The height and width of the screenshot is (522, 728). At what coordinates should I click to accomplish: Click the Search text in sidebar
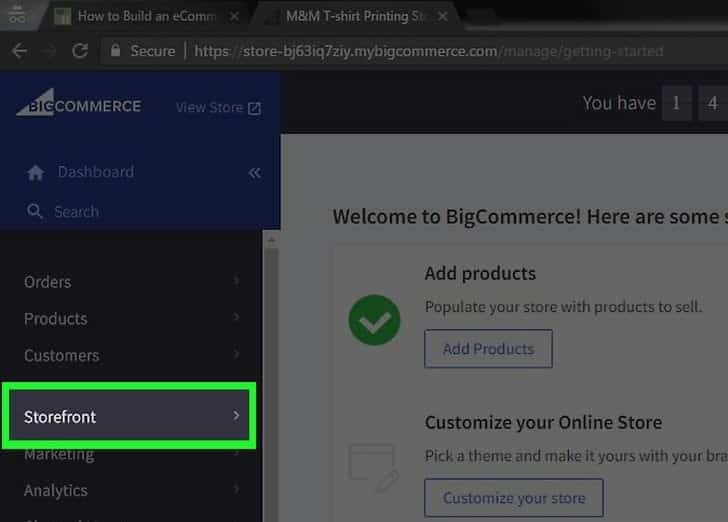(x=77, y=212)
